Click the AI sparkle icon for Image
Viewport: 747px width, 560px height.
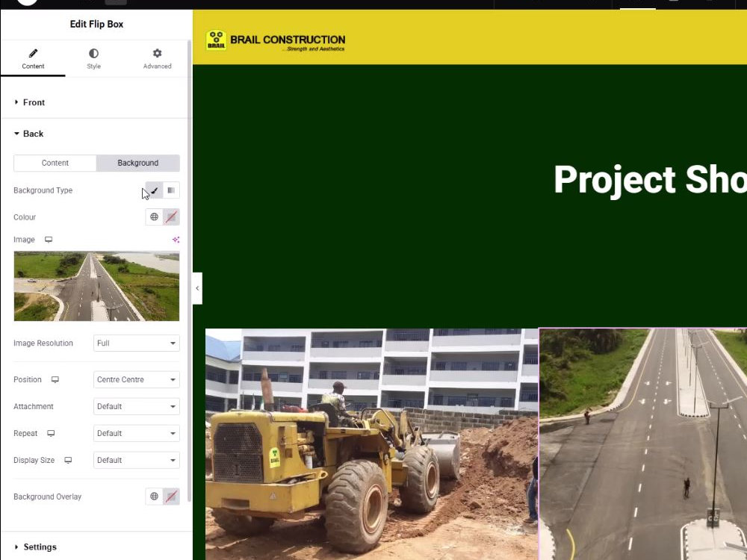point(176,240)
